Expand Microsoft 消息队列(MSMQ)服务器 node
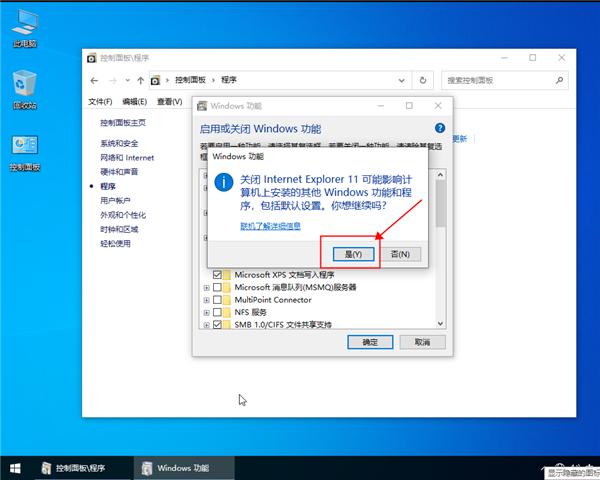 pyautogui.click(x=206, y=287)
